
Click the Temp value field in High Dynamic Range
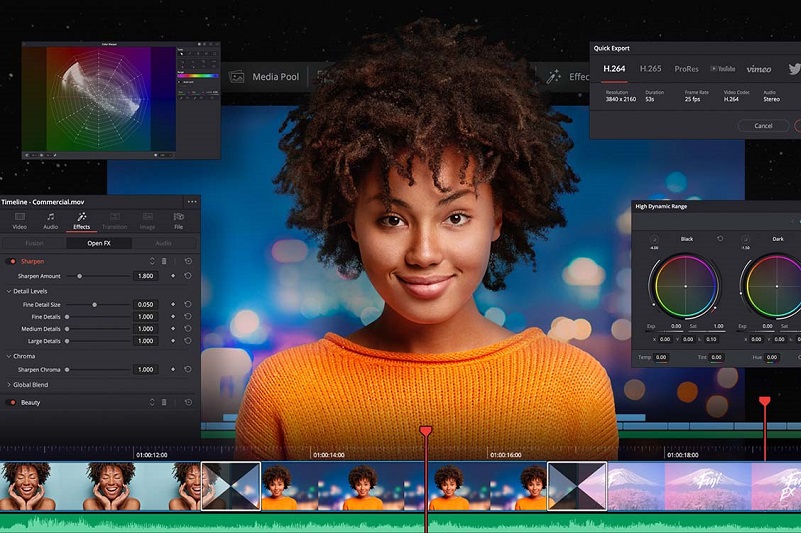(661, 357)
